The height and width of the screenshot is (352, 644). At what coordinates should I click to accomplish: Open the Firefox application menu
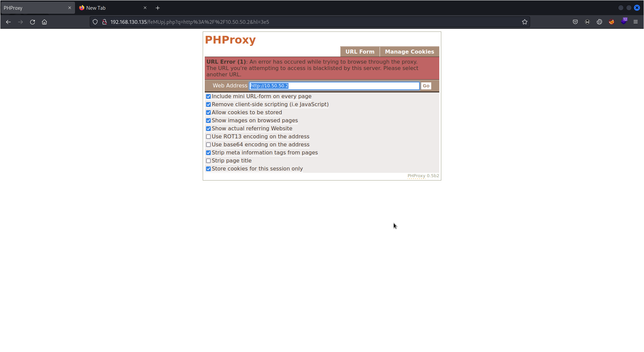tap(636, 22)
